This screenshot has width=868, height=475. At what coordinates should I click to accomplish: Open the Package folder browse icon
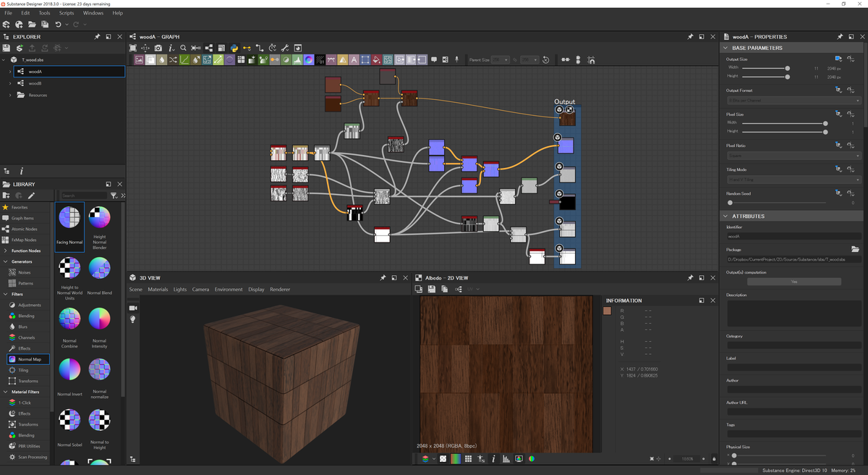pos(855,249)
